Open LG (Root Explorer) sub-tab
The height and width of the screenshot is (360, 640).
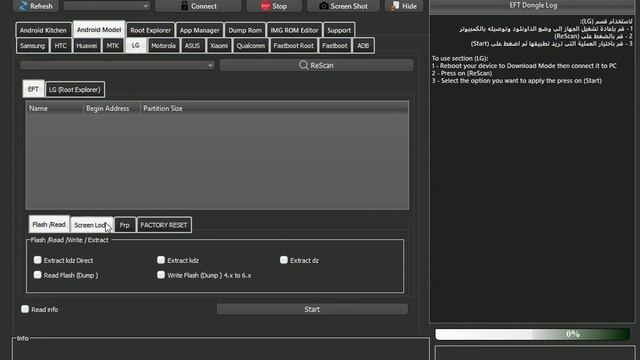(x=75, y=89)
